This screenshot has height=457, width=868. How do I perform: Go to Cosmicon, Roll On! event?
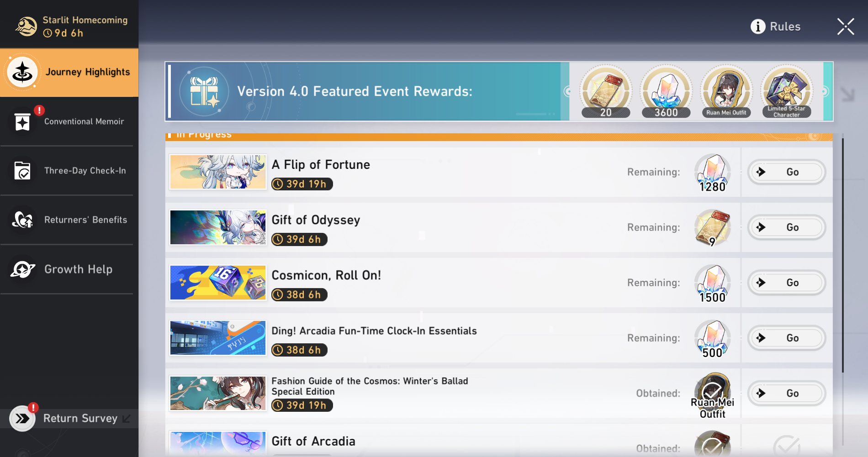787,283
